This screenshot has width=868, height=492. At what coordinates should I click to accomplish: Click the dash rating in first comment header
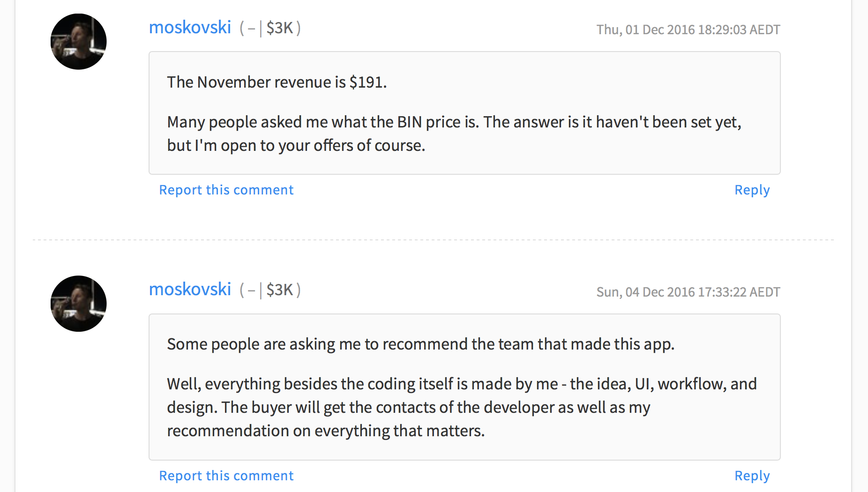coord(251,29)
